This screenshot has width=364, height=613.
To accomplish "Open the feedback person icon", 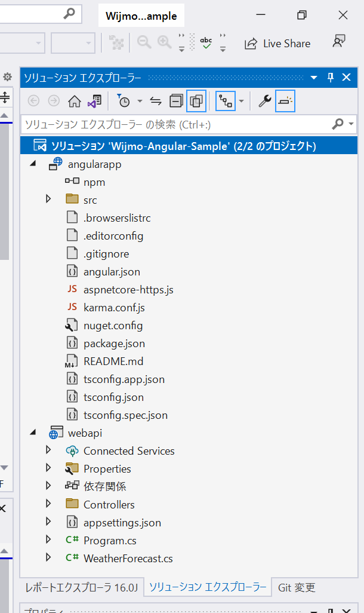I will pos(338,41).
